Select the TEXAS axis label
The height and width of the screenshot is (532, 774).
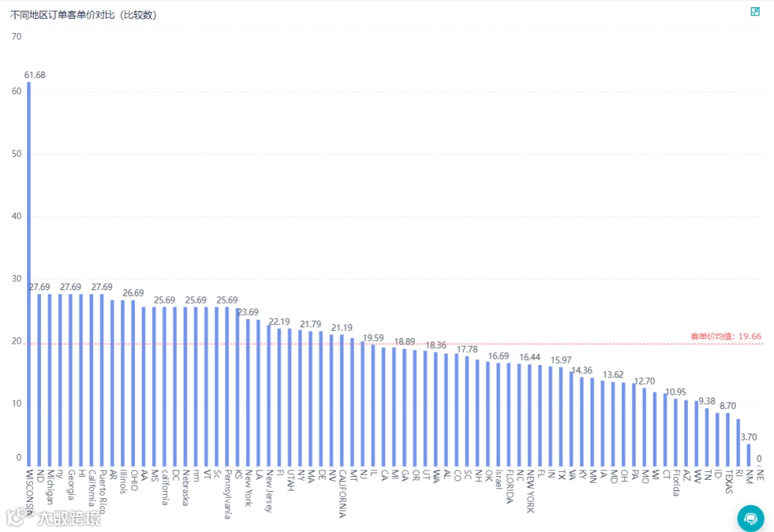point(727,482)
